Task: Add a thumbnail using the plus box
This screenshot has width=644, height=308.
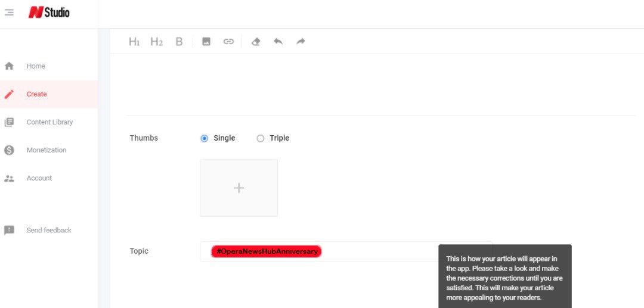Action: (x=239, y=188)
